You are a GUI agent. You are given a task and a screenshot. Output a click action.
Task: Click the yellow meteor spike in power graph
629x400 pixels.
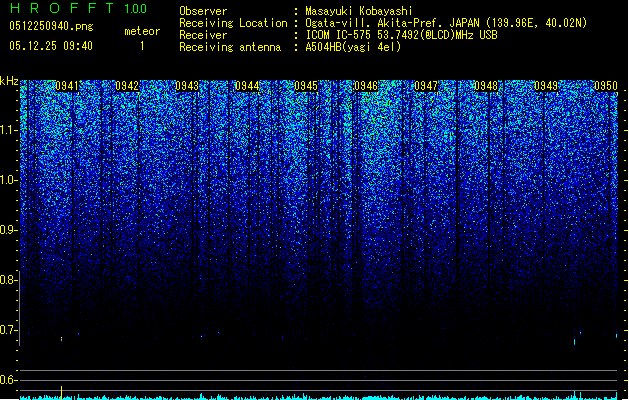click(x=61, y=392)
